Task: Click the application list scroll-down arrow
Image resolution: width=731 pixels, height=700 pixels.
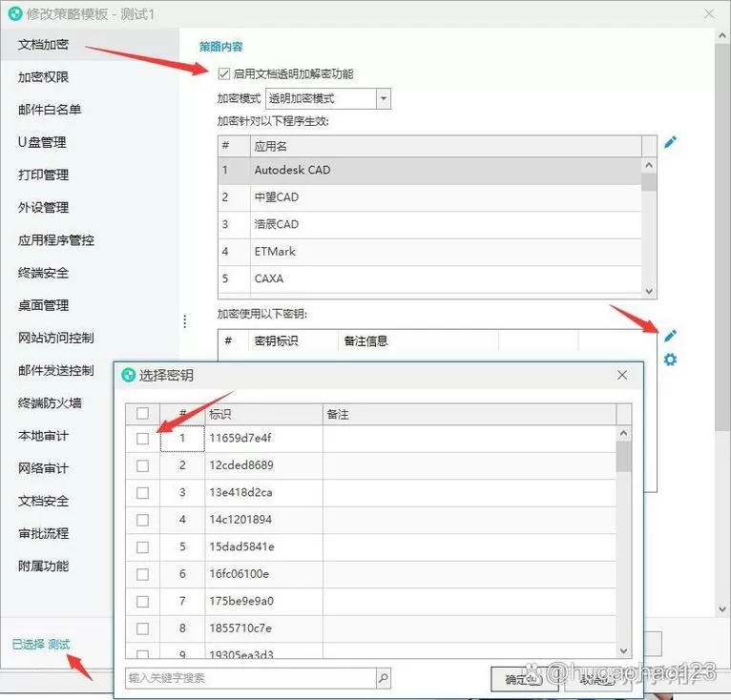Action: (649, 291)
